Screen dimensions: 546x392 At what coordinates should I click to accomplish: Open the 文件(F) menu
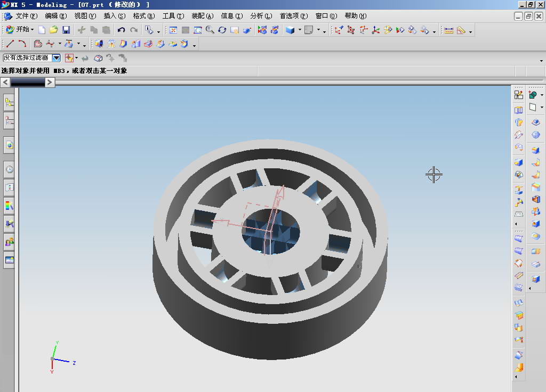[x=26, y=16]
